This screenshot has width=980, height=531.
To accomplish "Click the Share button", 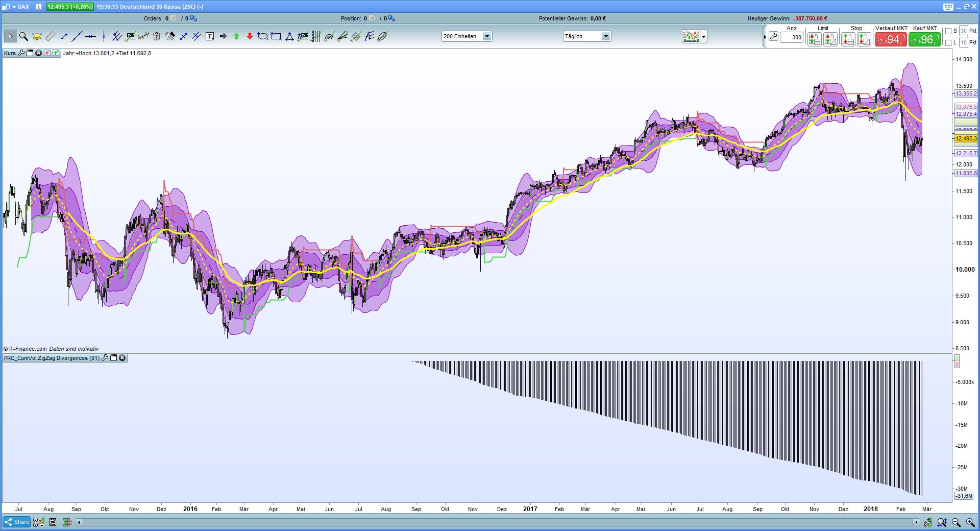I will click(x=16, y=522).
